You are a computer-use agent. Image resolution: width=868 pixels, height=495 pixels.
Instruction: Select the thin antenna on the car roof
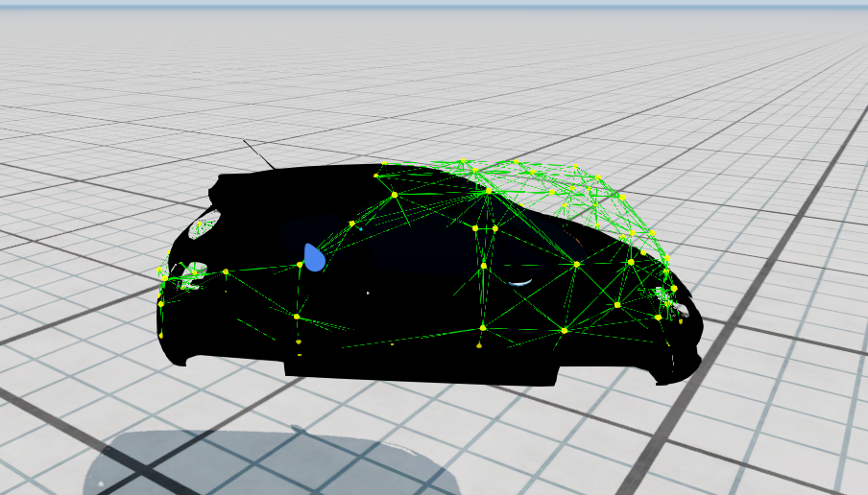point(259,154)
